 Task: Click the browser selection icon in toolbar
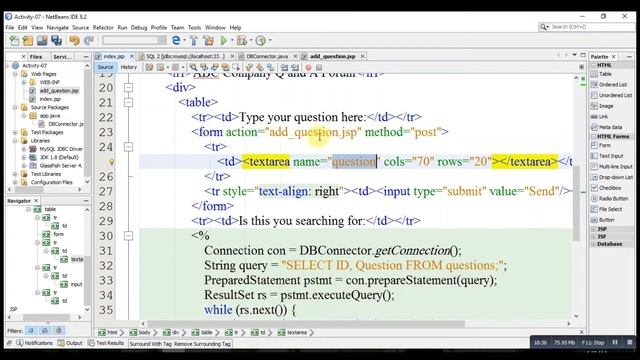click(176, 40)
